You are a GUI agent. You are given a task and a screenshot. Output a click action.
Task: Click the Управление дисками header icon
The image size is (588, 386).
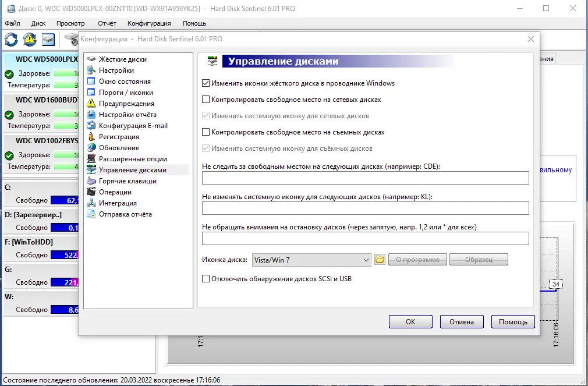tap(212, 61)
